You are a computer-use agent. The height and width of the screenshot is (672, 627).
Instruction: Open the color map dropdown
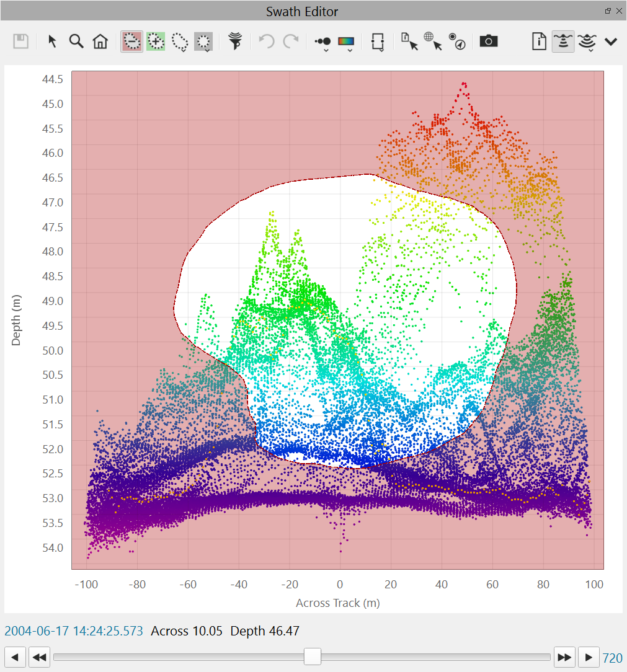(345, 42)
